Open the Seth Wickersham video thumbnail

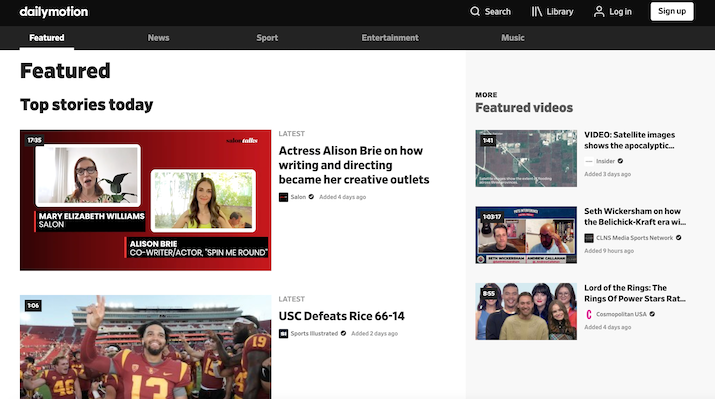point(526,235)
